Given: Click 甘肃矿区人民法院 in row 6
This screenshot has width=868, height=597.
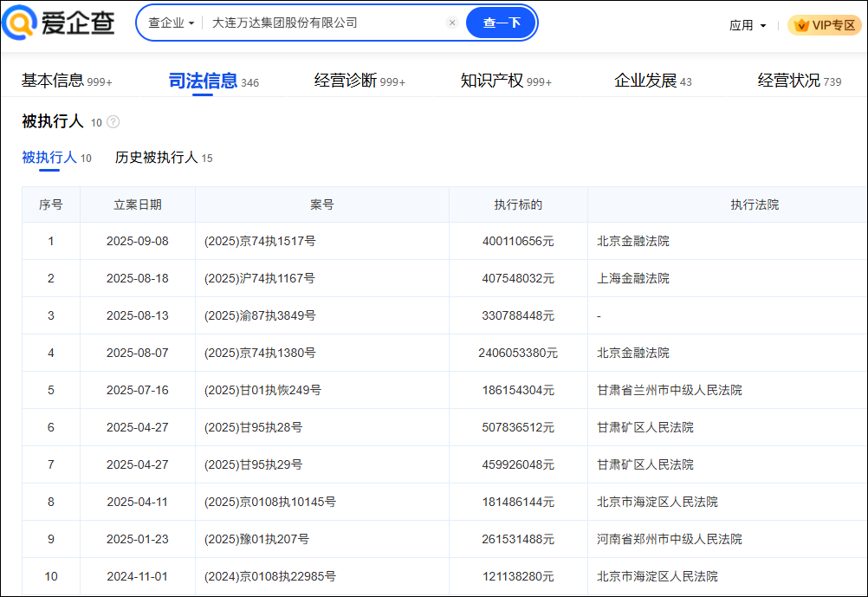Looking at the screenshot, I should click(x=645, y=427).
